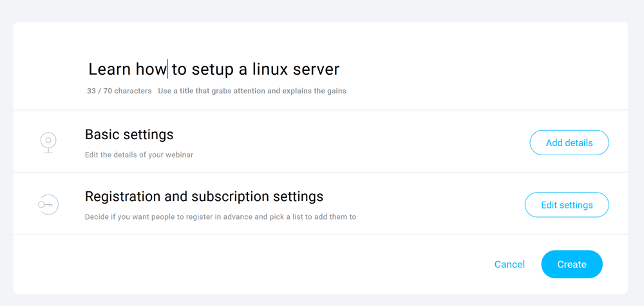Click the word 'webinar' in the Basic settings description
The width and height of the screenshot is (644, 306).
(x=180, y=155)
